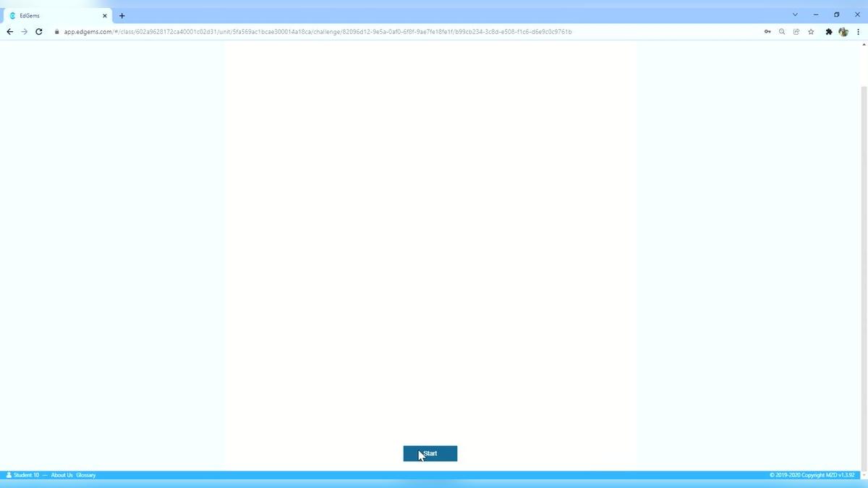The width and height of the screenshot is (868, 488).
Task: Open the Chrome profile avatar
Action: [843, 32]
